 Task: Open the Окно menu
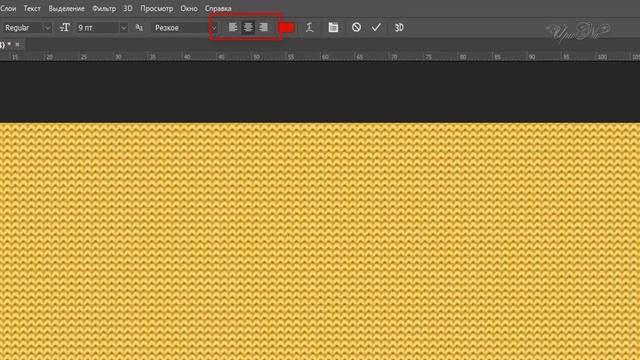(x=189, y=8)
